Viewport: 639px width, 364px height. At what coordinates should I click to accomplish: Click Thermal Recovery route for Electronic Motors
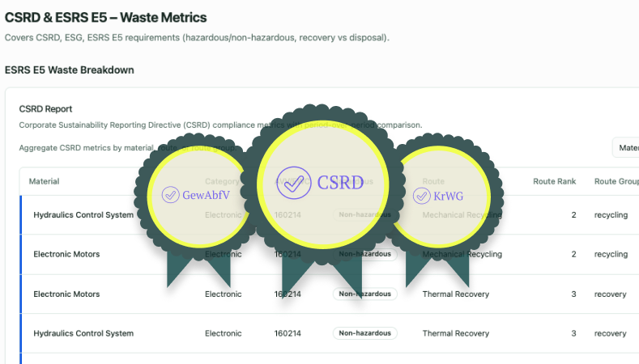point(456,294)
